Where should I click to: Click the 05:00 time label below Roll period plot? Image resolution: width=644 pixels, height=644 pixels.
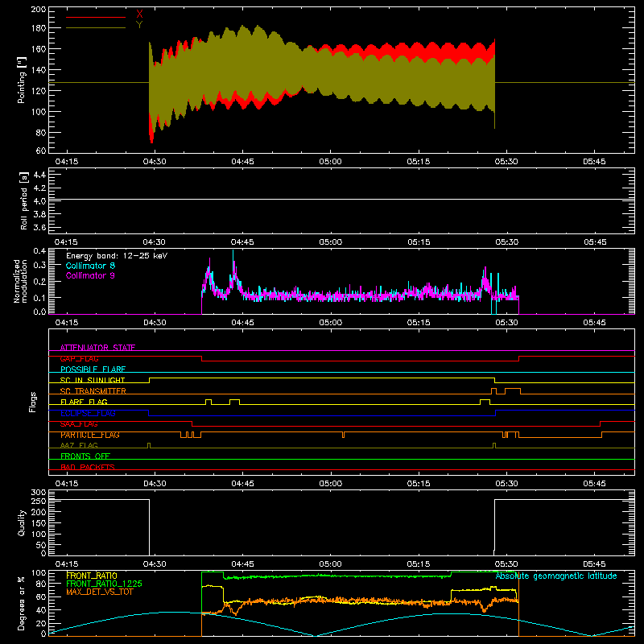pyautogui.click(x=331, y=242)
